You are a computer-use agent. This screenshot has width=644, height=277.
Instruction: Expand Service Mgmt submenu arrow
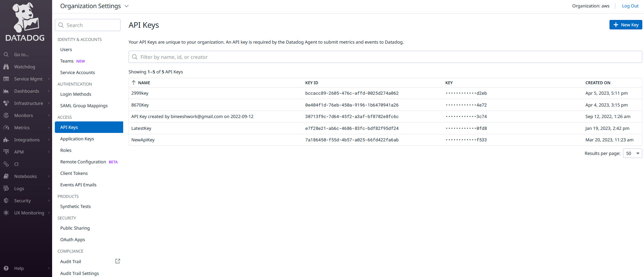[x=49, y=79]
